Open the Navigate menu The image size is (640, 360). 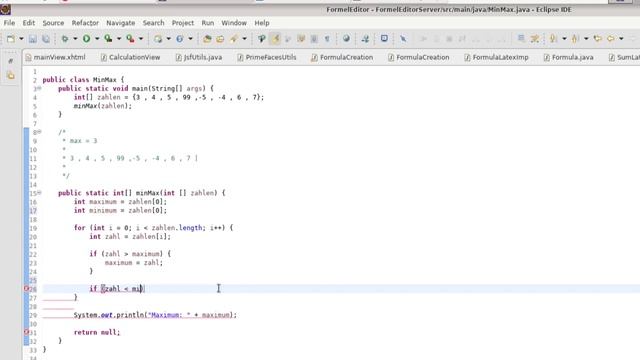coord(120,23)
